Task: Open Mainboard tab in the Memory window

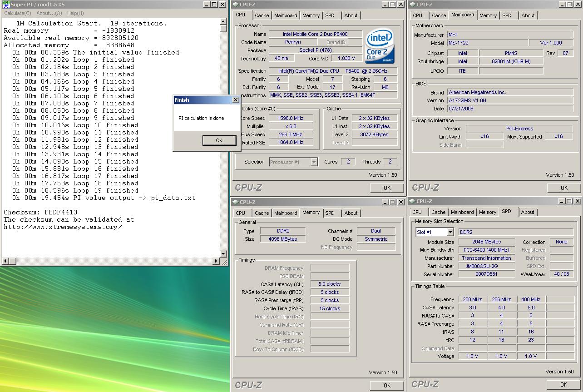Action: pyautogui.click(x=286, y=213)
